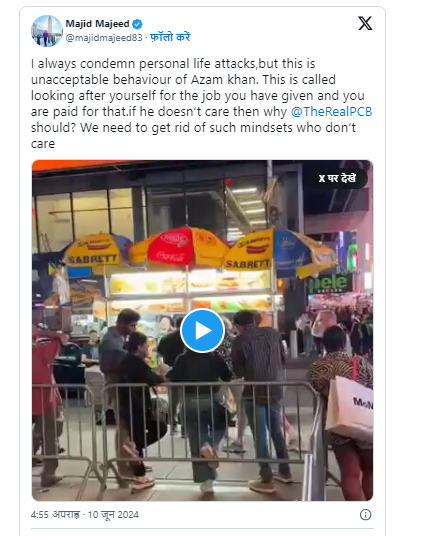Click the red Coca-Cola umbrella in video

pos(178,247)
